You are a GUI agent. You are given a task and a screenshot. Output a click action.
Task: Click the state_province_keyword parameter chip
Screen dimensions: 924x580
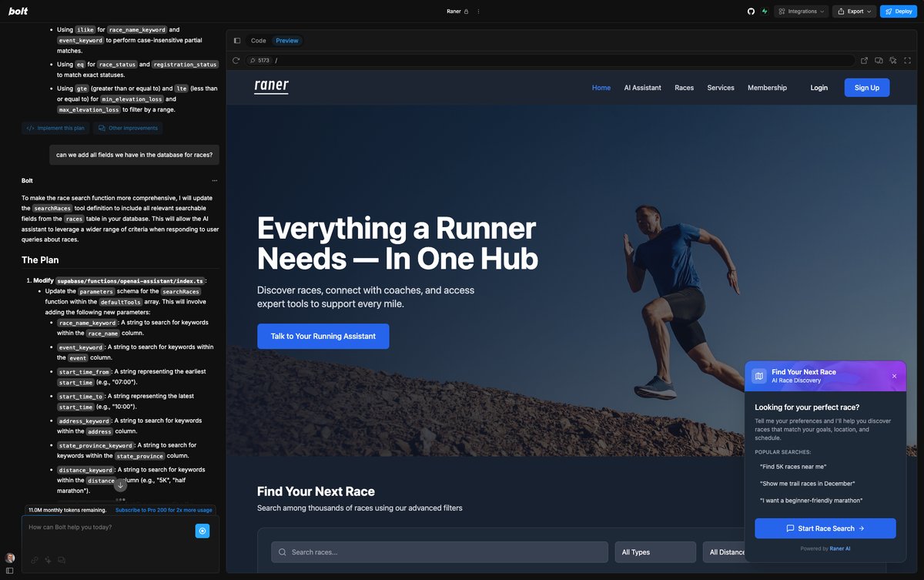(x=96, y=446)
